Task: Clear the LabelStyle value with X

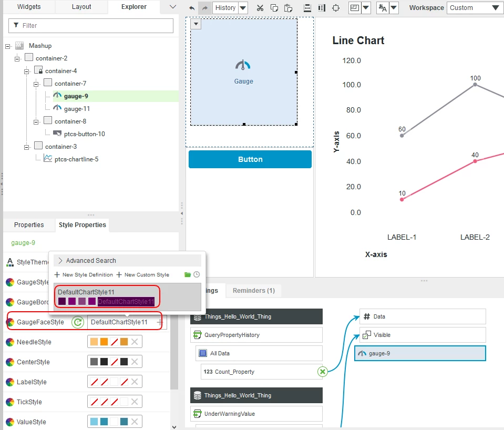Action: 135,382
